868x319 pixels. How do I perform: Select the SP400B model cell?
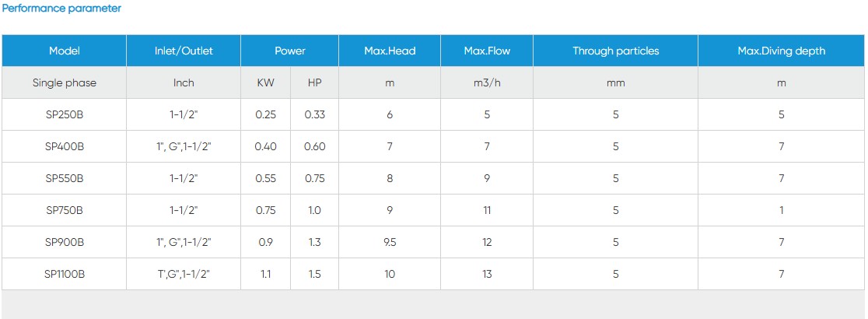[65, 146]
